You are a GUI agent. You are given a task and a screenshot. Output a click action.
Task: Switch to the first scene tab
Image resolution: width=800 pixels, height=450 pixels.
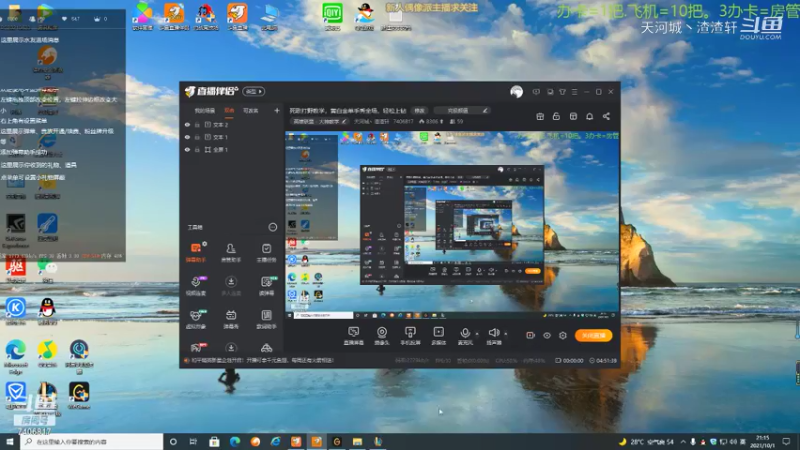pyautogui.click(x=205, y=111)
